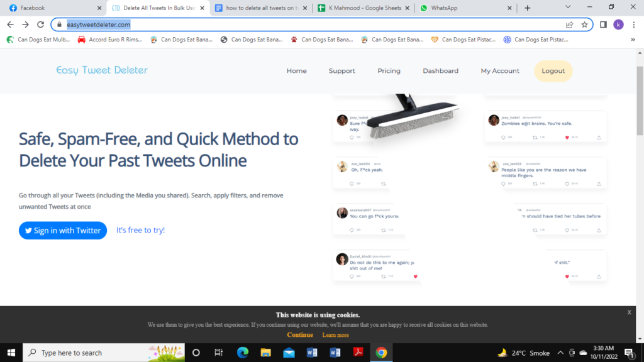Reload the current page in Chrome

(x=40, y=24)
